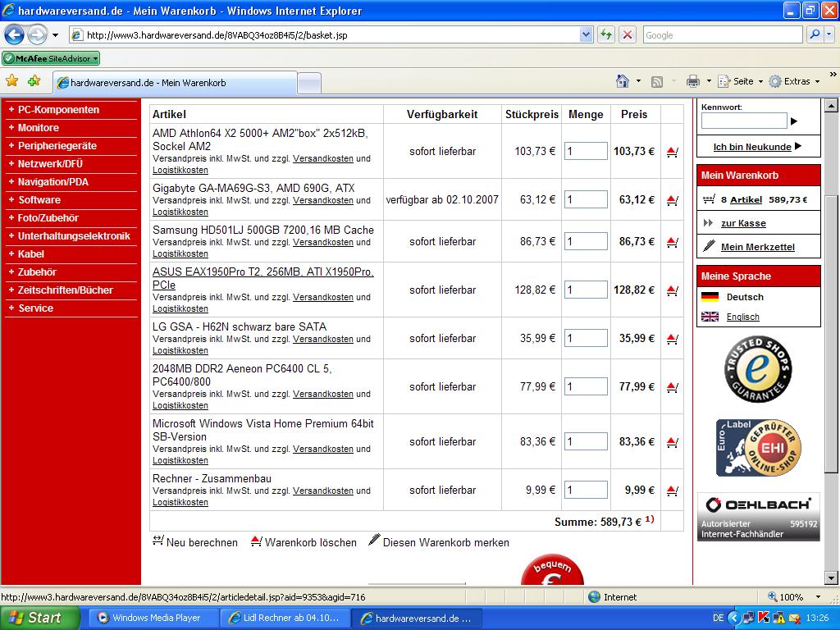Switch language to Englisch

[x=742, y=317]
